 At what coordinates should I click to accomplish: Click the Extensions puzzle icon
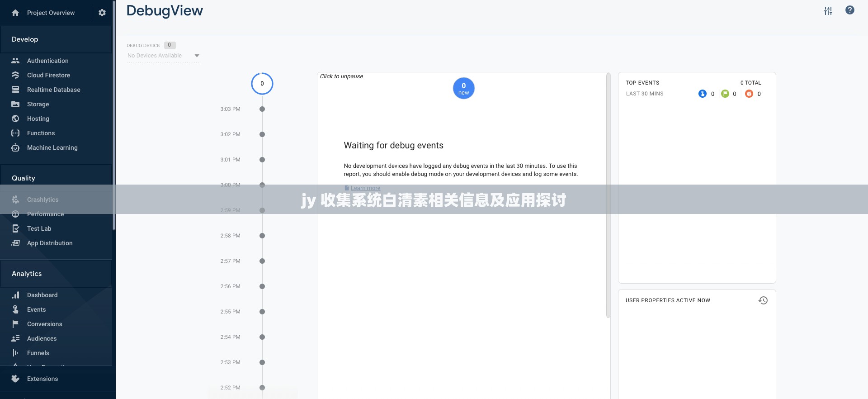(x=15, y=379)
